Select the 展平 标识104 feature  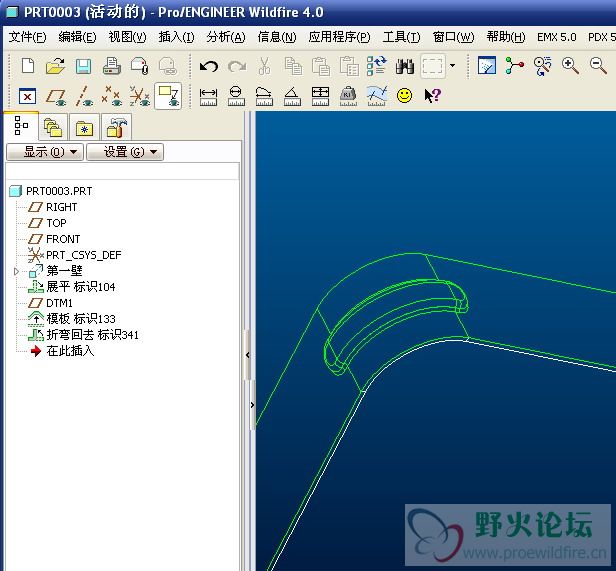(81, 287)
